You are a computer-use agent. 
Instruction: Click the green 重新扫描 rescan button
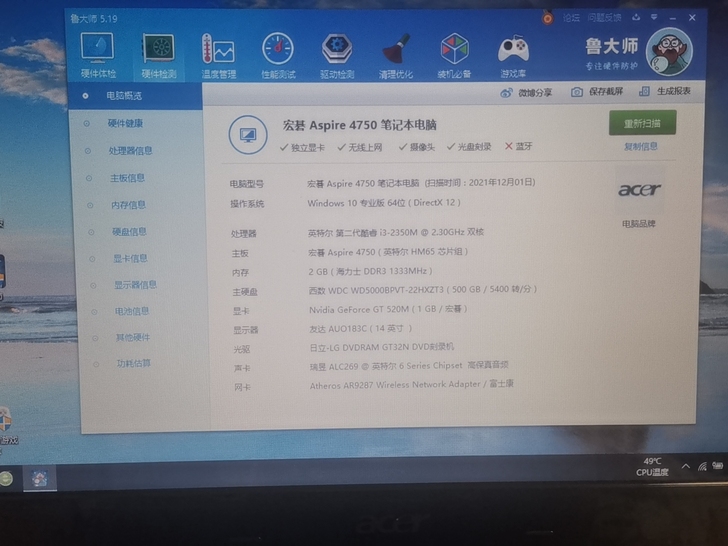(x=642, y=123)
